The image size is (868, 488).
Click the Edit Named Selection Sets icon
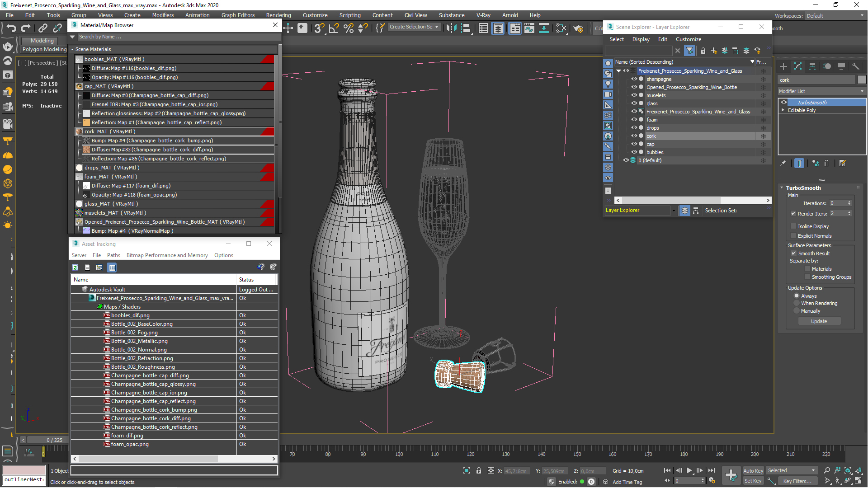(x=380, y=28)
